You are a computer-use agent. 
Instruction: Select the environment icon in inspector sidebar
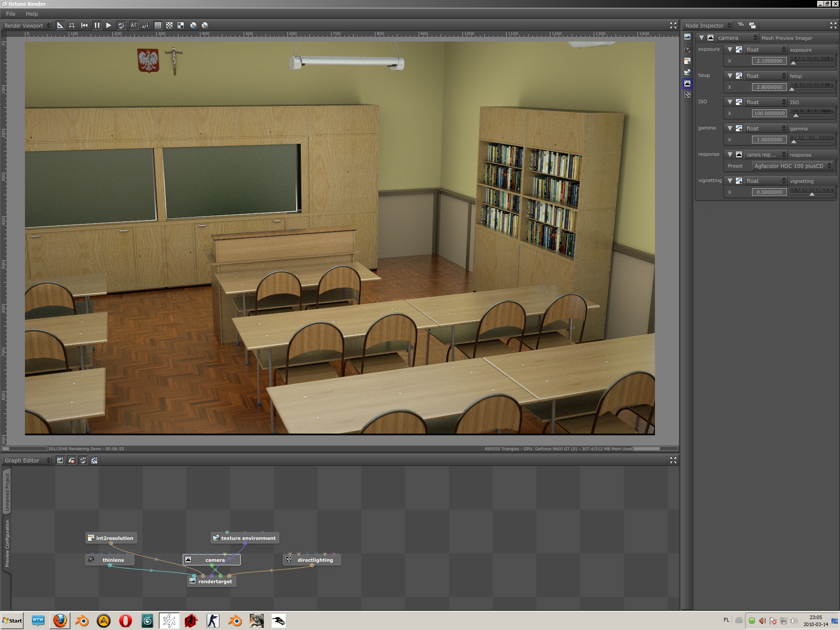(x=687, y=72)
